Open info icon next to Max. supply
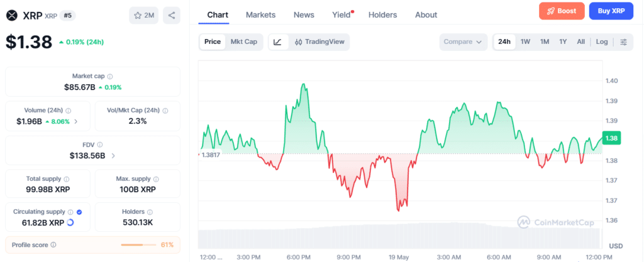The width and height of the screenshot is (644, 262). (156, 179)
